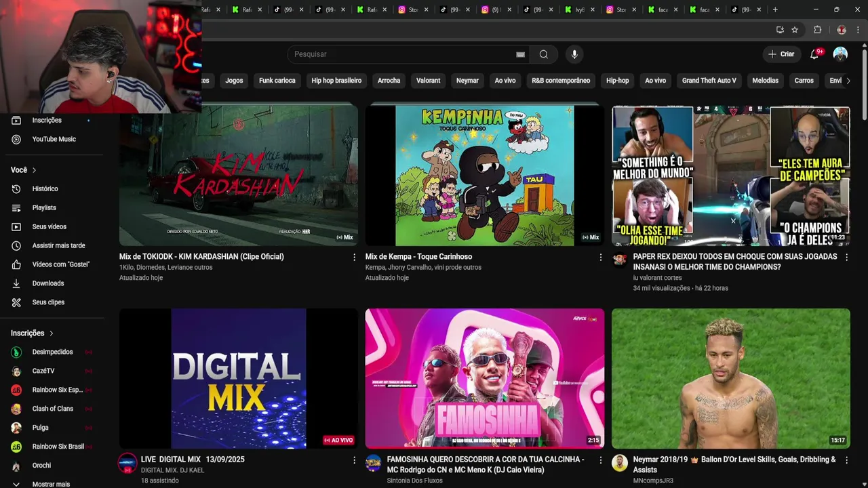Image resolution: width=868 pixels, height=488 pixels.
Task: Open the Neymar 2018/19 Ballon D'Or title
Action: tap(734, 464)
